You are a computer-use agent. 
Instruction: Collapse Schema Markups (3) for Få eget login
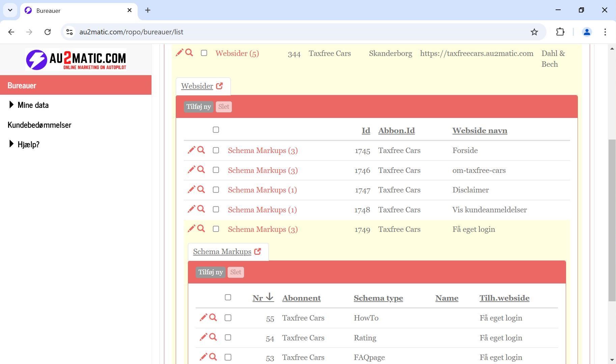tap(263, 229)
